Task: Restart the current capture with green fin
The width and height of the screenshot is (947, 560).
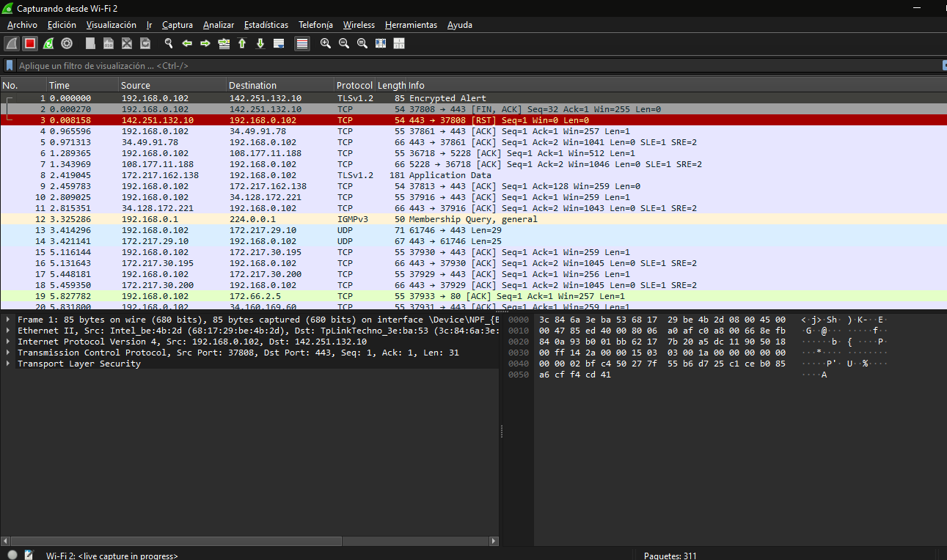Action: (x=48, y=43)
